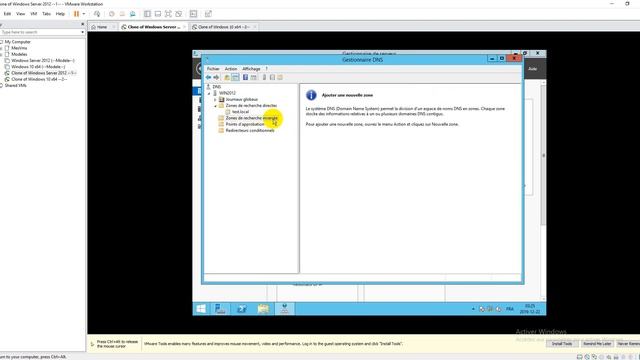Click the send Ctrl+Alt+Del icon in VMware toolbar
Screen dimensions: 640x360
tap(97, 14)
